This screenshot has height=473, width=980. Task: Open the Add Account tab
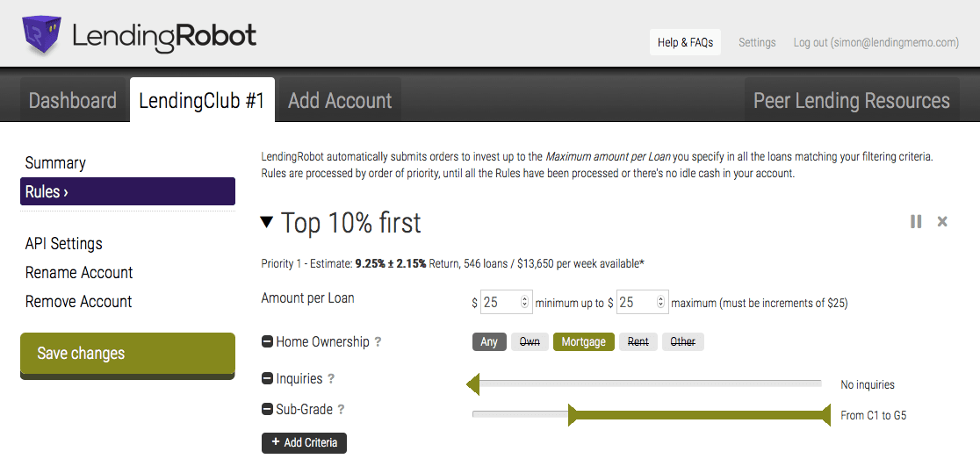340,101
